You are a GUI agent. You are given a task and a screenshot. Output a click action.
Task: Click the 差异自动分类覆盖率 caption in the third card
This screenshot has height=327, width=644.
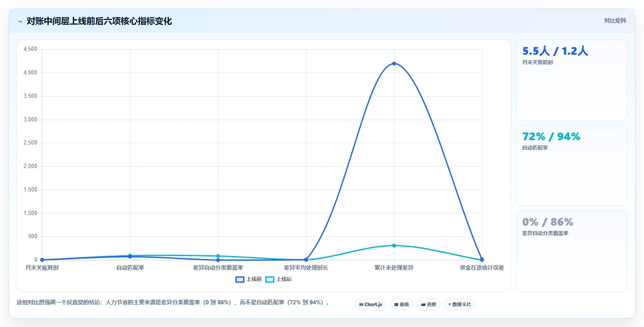tap(545, 233)
